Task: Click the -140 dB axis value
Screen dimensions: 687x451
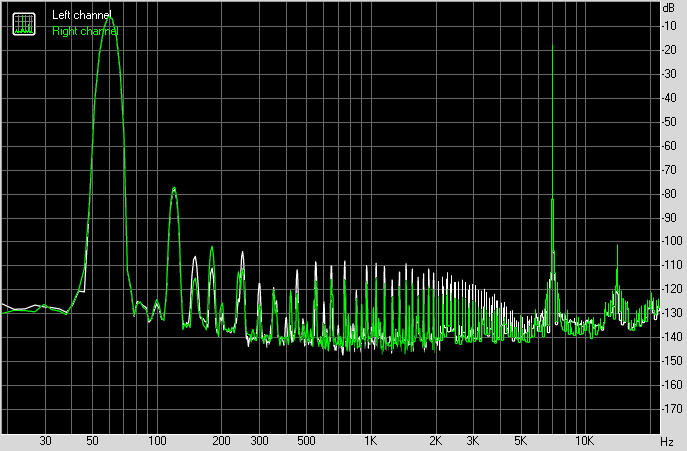Action: (671, 337)
